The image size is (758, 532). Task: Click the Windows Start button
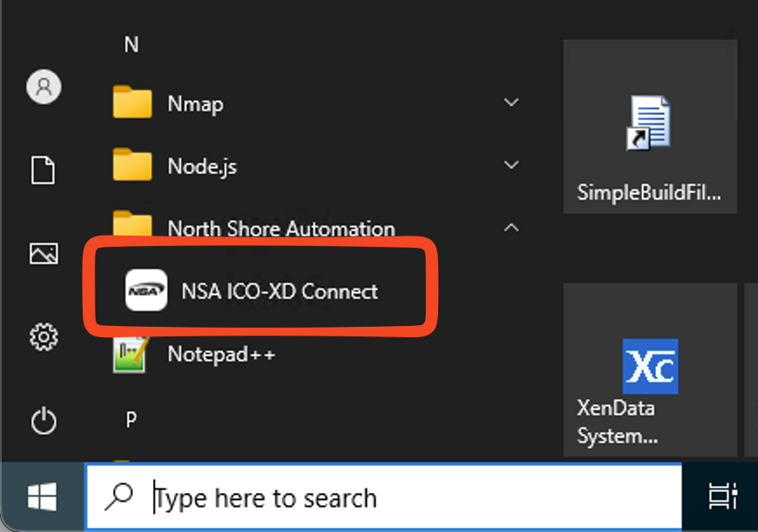(x=42, y=496)
